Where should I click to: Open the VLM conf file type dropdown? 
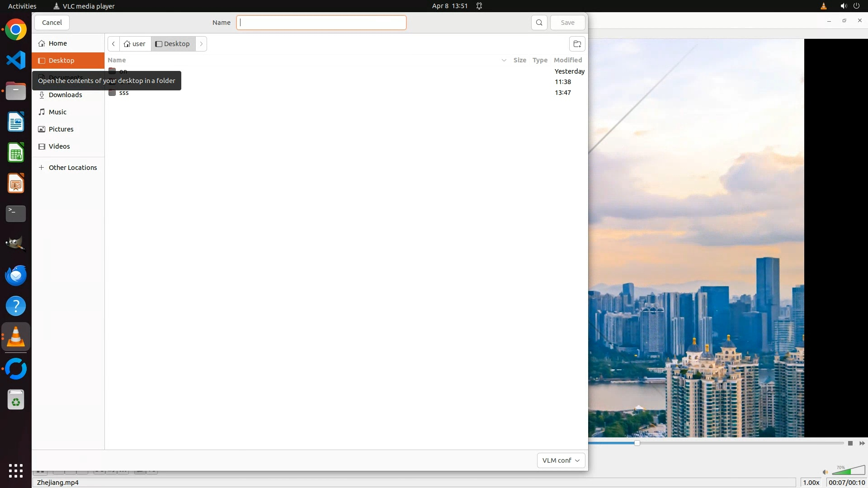[561, 460]
